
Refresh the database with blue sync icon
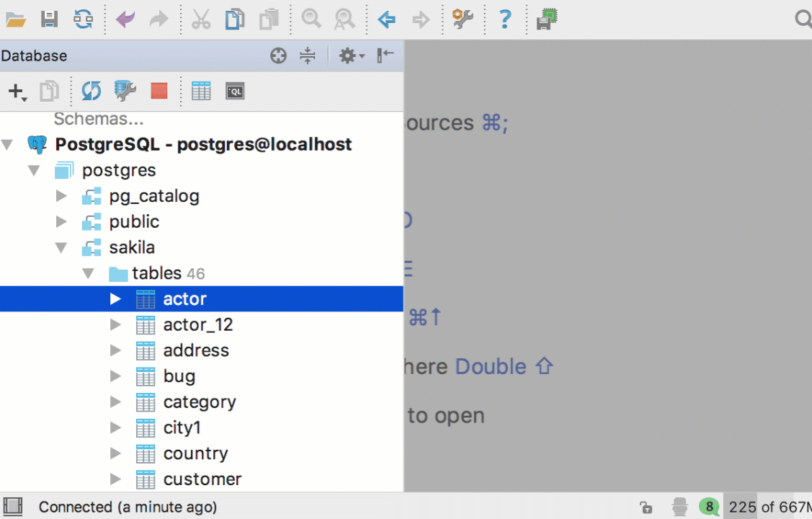click(x=91, y=91)
